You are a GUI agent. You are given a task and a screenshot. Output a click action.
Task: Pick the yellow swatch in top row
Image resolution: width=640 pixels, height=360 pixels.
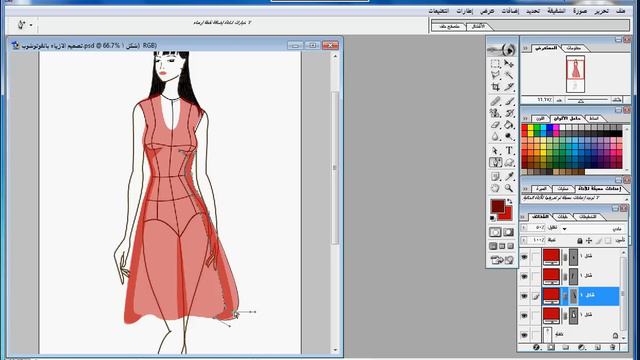click(x=531, y=128)
